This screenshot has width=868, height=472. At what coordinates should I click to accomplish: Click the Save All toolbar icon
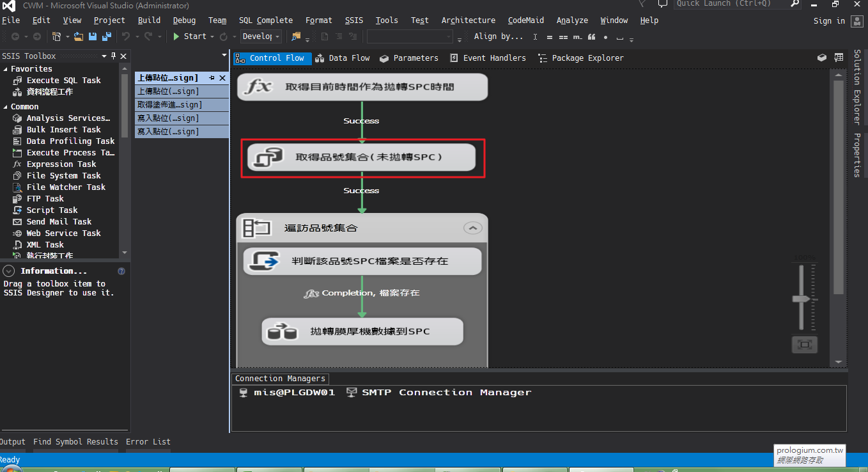point(106,36)
